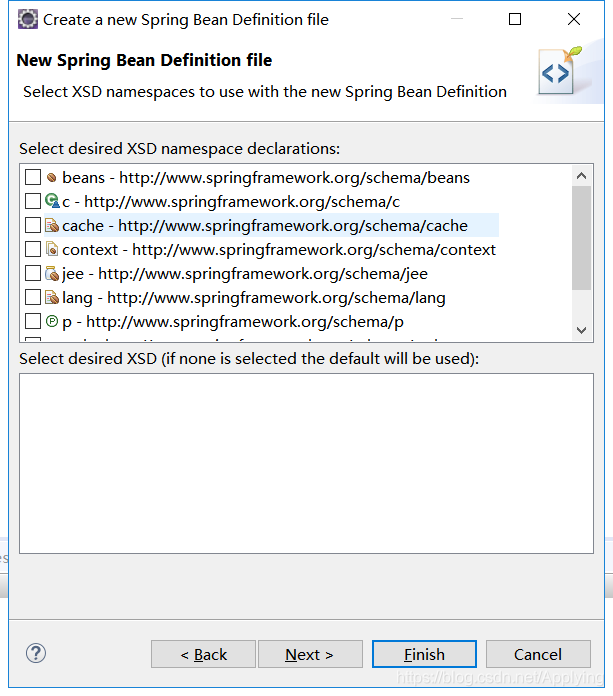This screenshot has height=696, width=613.
Task: Check the beans namespace checkbox
Action: point(33,177)
